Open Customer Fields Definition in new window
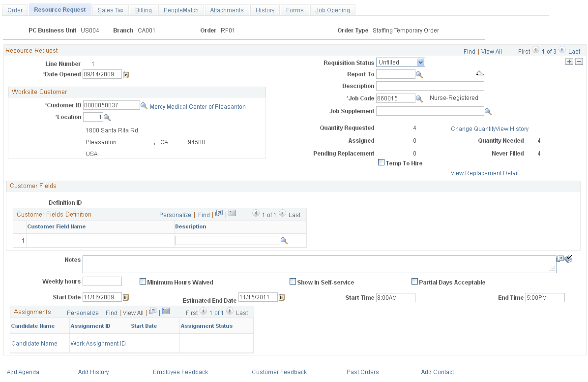588x382 pixels. click(219, 213)
